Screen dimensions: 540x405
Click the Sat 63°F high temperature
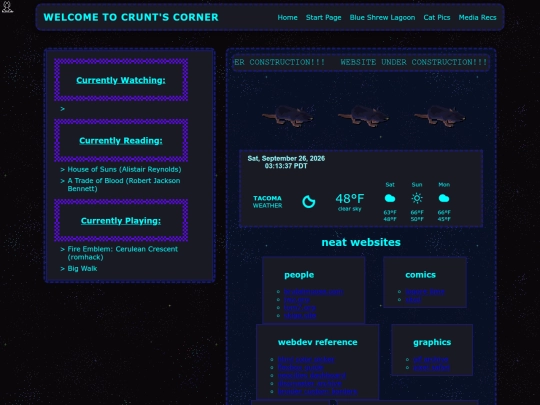(390, 212)
